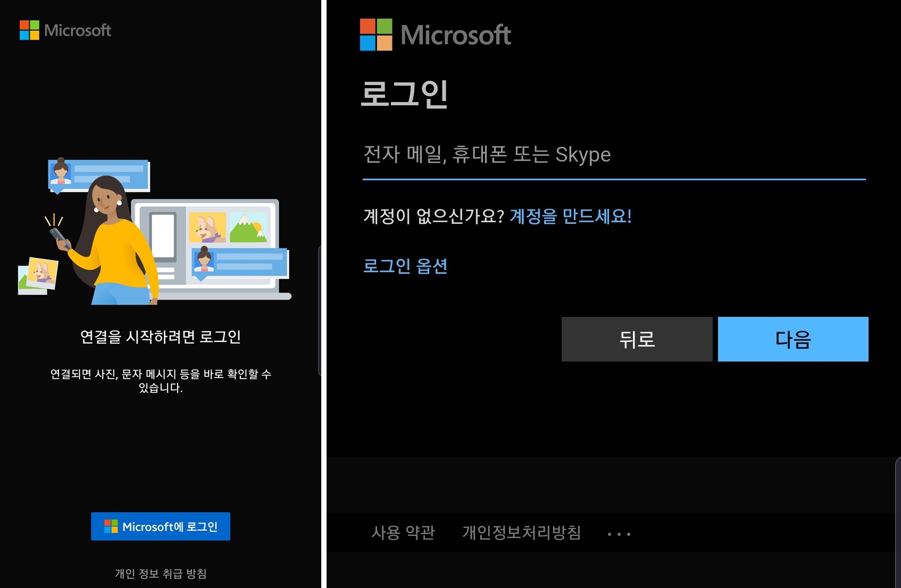The height and width of the screenshot is (588, 901).
Task: Open the '로그인 옵션' sign-in options link
Action: pos(405,266)
